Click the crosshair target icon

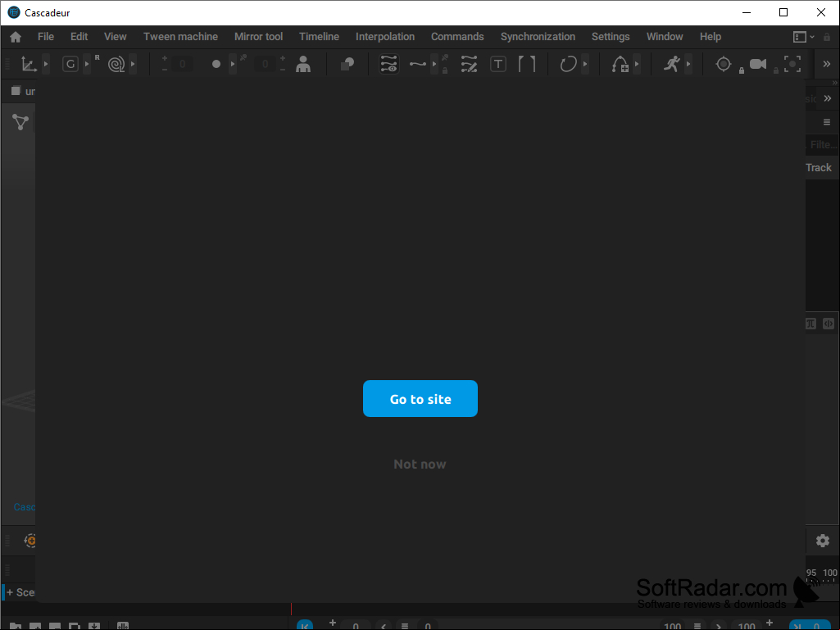pos(723,64)
